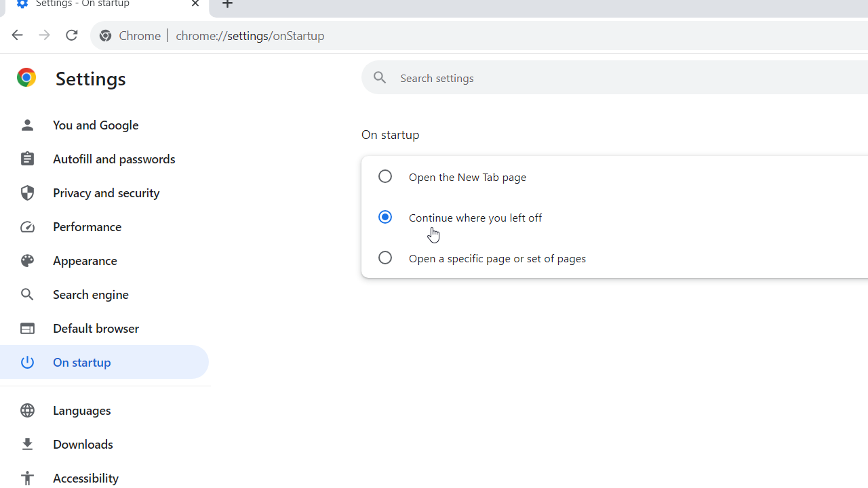The width and height of the screenshot is (868, 488).
Task: Select Continue where you left off radio
Action: pyautogui.click(x=385, y=217)
